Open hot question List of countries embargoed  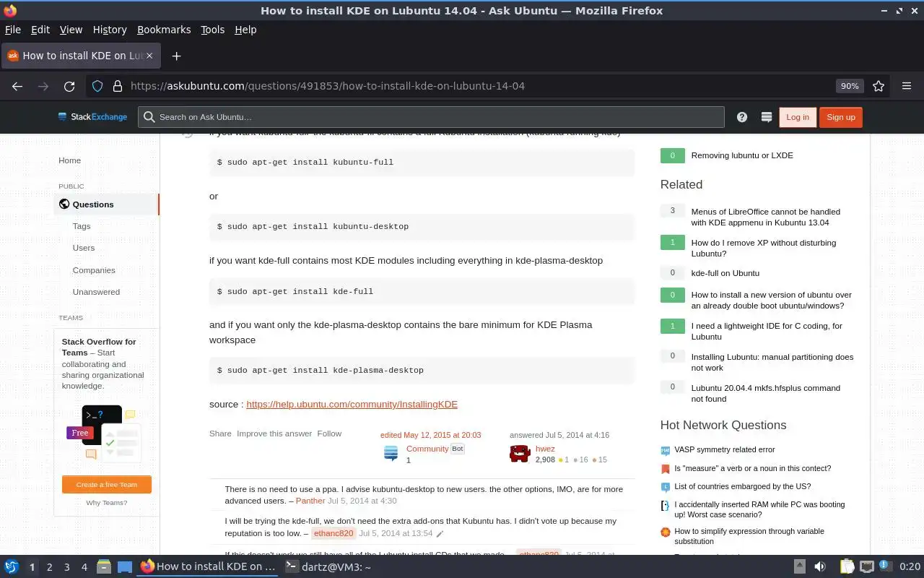point(743,486)
